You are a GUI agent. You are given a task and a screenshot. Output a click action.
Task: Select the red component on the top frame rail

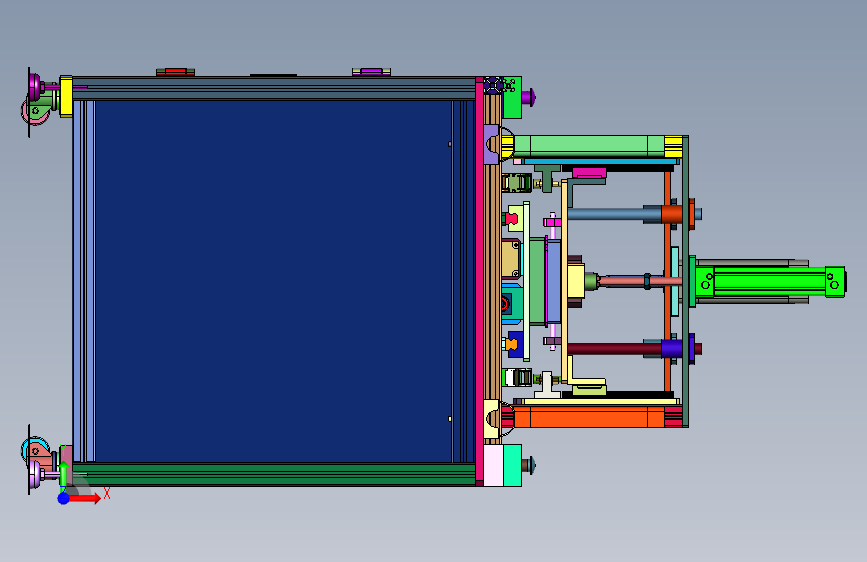176,71
